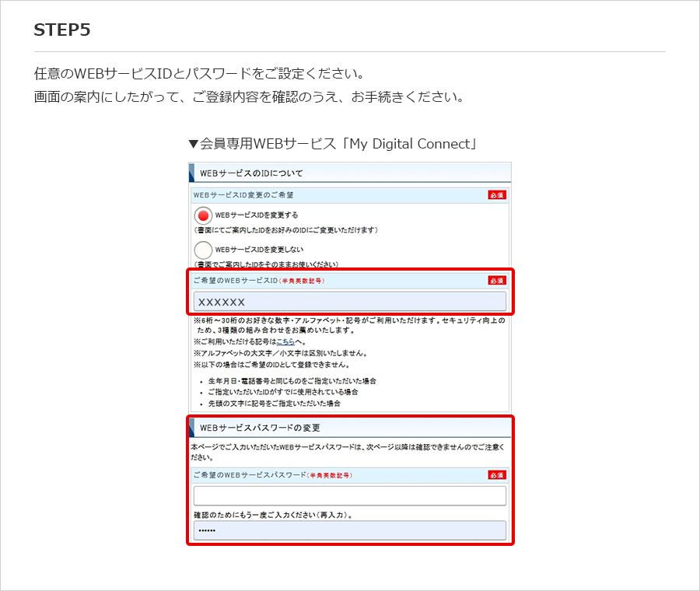Click the 必須 badge on WEBサービスID変更のご希望

click(498, 194)
